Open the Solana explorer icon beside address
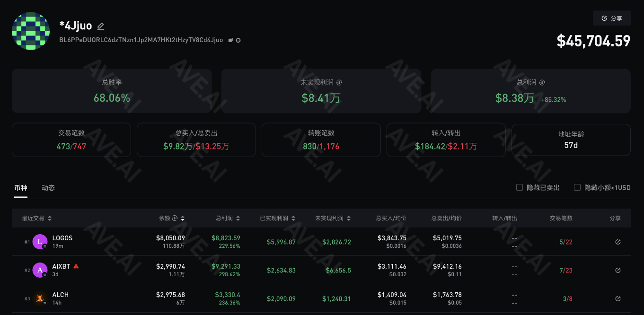644x315 pixels. point(238,40)
